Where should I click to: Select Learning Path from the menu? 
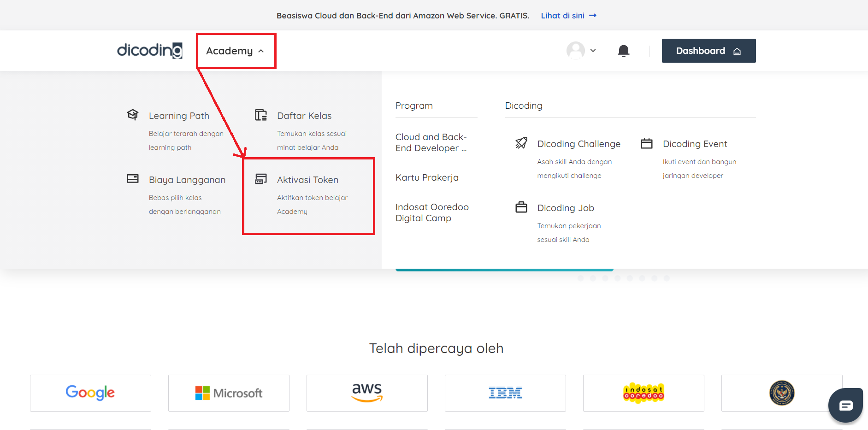click(x=179, y=115)
